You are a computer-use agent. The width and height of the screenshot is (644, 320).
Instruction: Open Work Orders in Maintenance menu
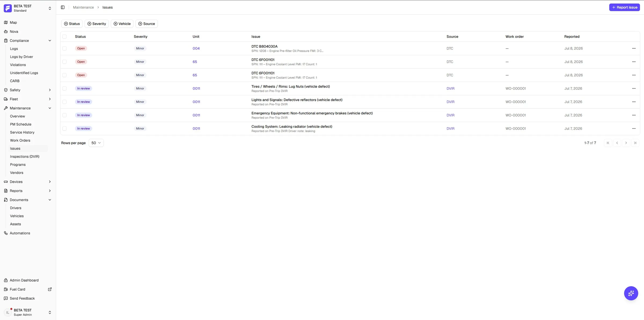click(x=20, y=140)
